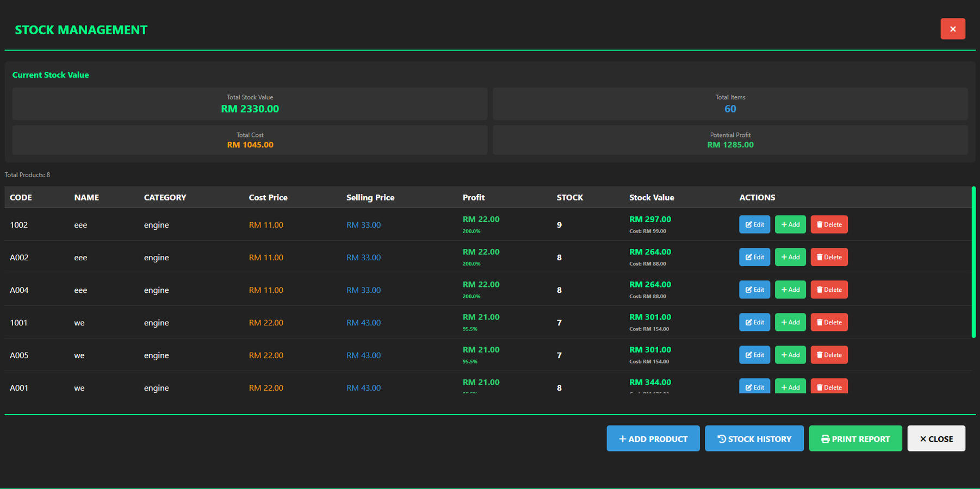Add stock for product A005
This screenshot has width=980, height=489.
coord(790,355)
